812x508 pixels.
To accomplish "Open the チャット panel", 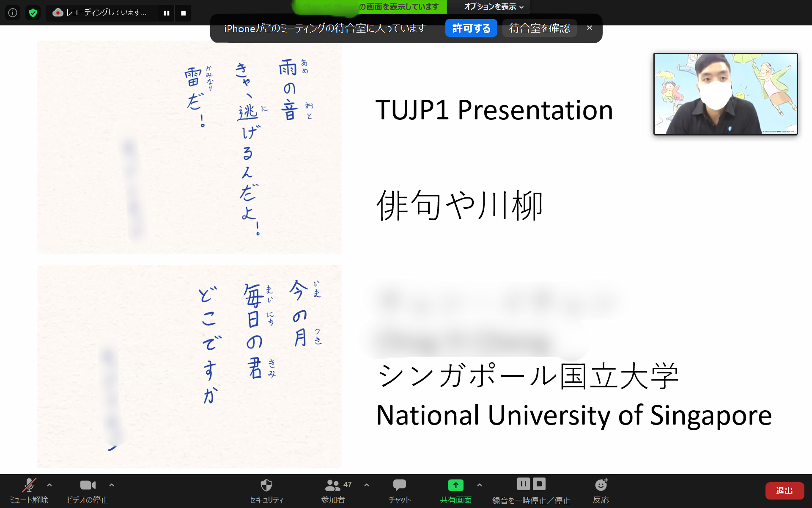I will [x=400, y=491].
